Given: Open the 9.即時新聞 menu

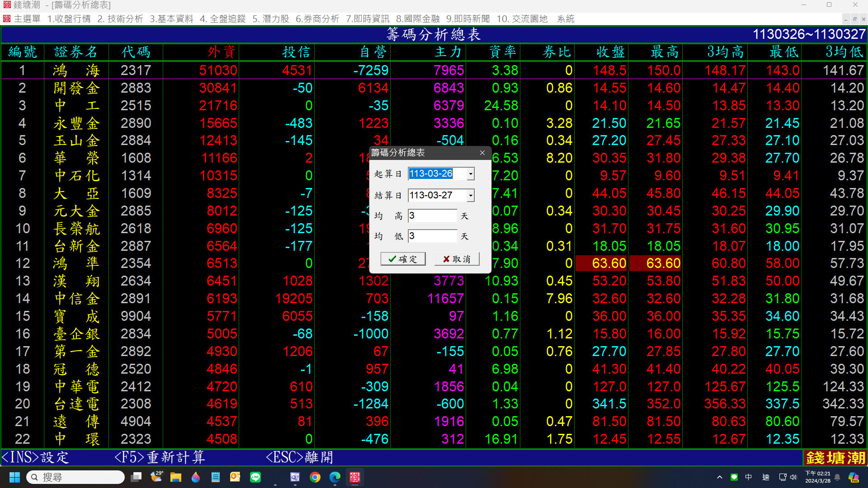Looking at the screenshot, I should (x=468, y=19).
